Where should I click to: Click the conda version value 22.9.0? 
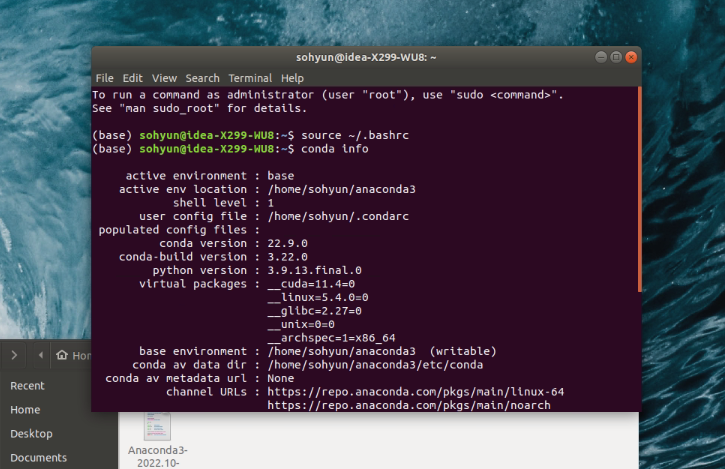tap(287, 243)
